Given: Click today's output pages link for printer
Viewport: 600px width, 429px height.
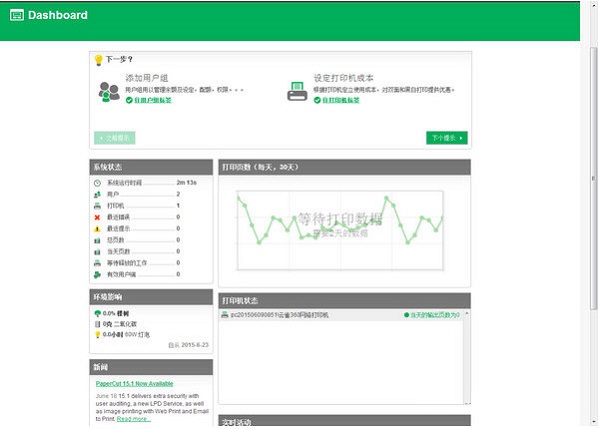Looking at the screenshot, I should point(435,315).
